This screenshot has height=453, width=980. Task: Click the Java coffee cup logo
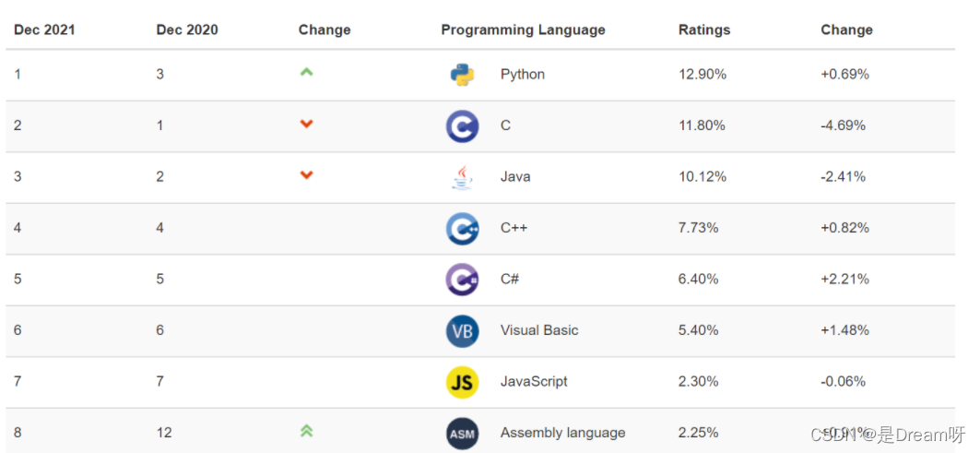point(462,177)
